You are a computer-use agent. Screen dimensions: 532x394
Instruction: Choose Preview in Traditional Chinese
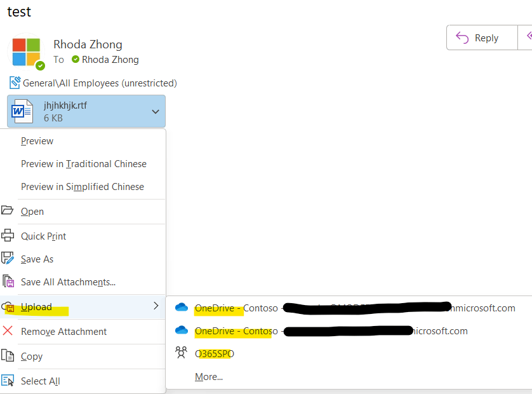(84, 164)
